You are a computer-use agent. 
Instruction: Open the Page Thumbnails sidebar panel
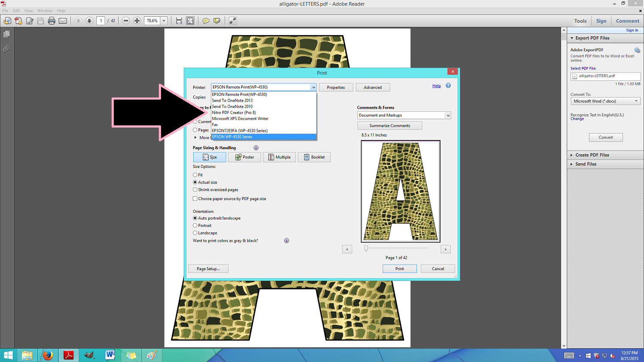pyautogui.click(x=6, y=34)
